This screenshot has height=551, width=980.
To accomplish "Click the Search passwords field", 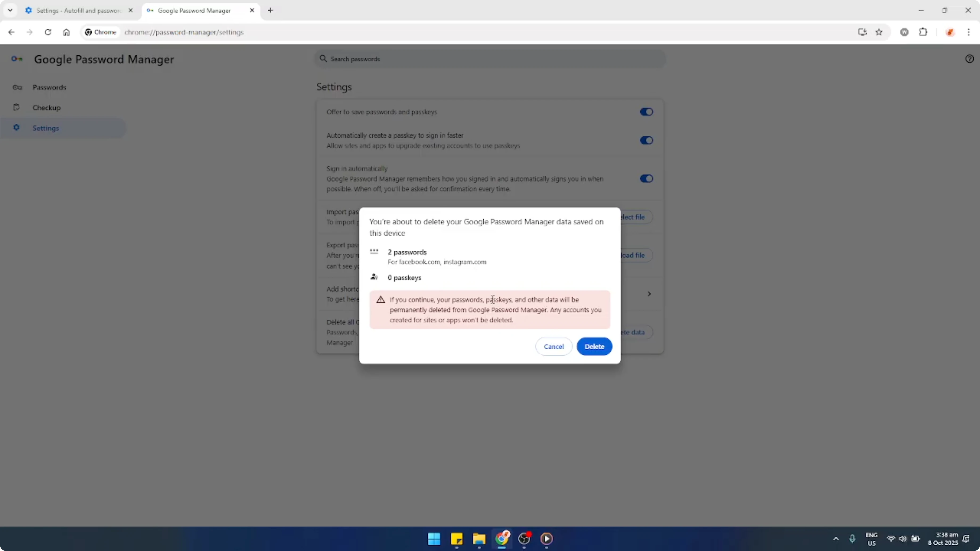I will coord(490,59).
